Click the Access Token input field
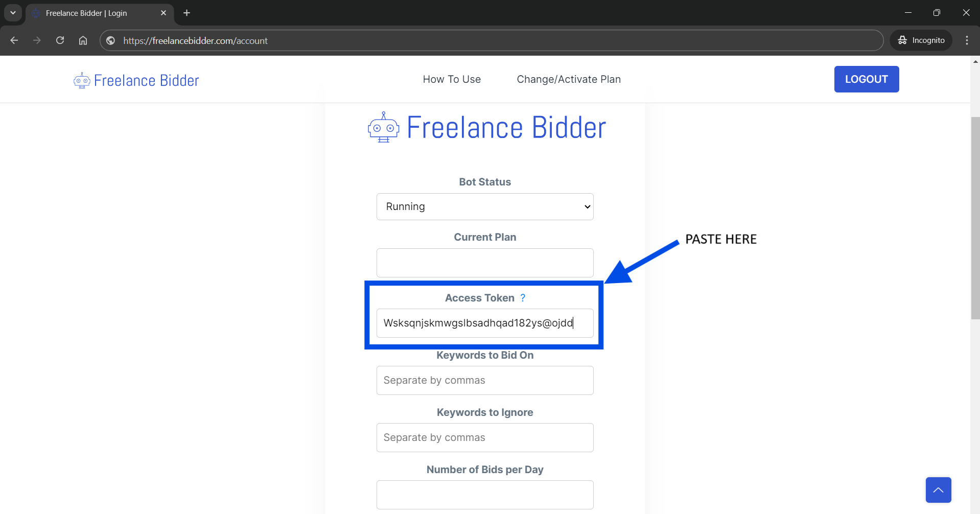The image size is (980, 514). tap(485, 323)
